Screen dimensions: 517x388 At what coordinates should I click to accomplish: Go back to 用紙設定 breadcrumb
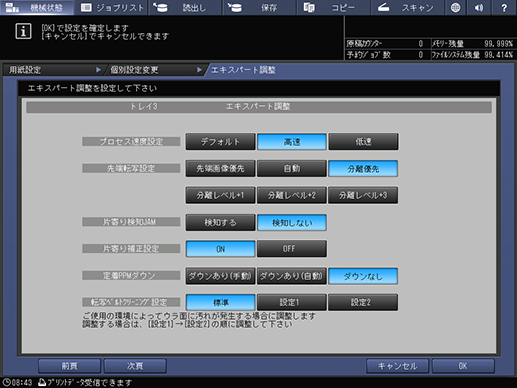53,70
